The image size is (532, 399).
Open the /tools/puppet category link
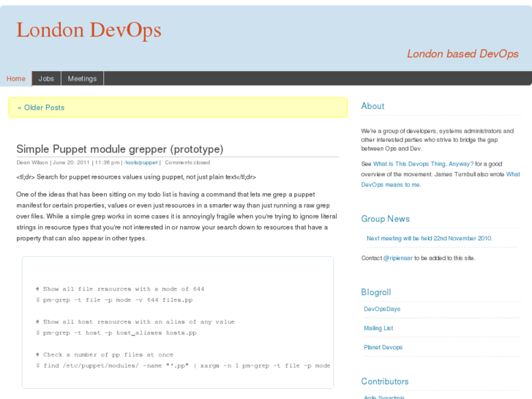(141, 163)
